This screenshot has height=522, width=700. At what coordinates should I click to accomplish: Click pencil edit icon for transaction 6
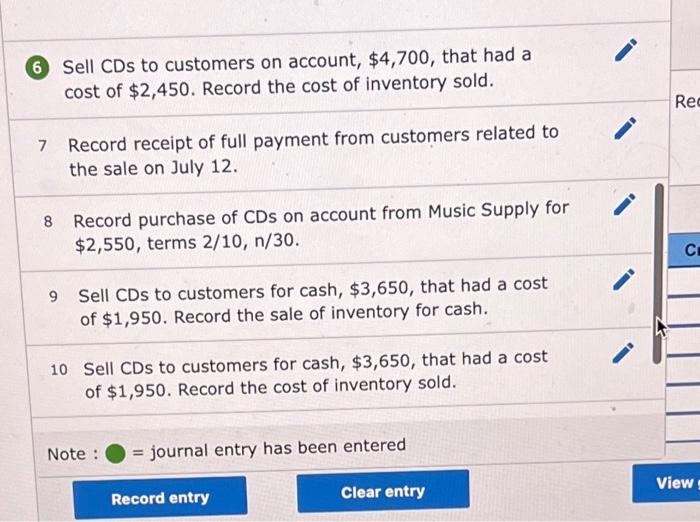tap(625, 50)
